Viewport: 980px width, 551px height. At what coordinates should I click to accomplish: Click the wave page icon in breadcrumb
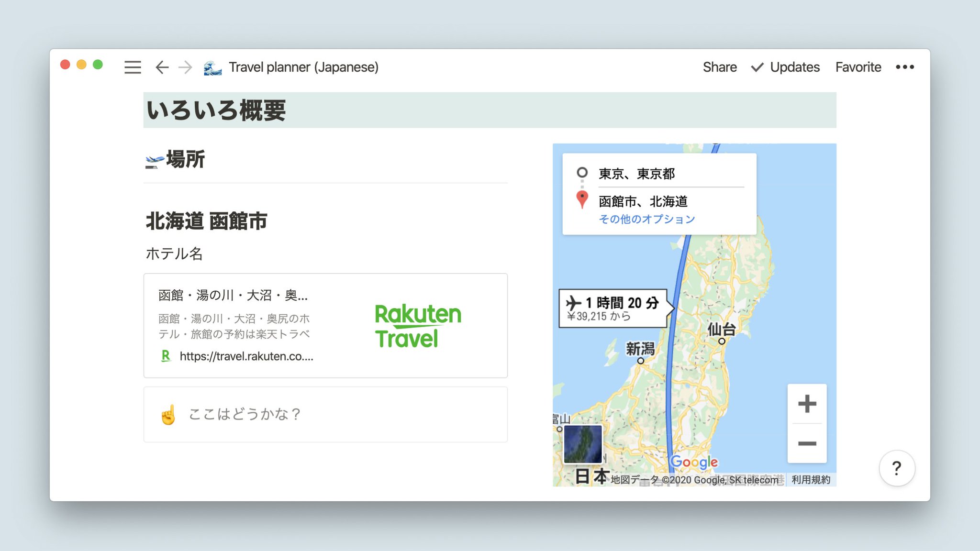pyautogui.click(x=212, y=67)
